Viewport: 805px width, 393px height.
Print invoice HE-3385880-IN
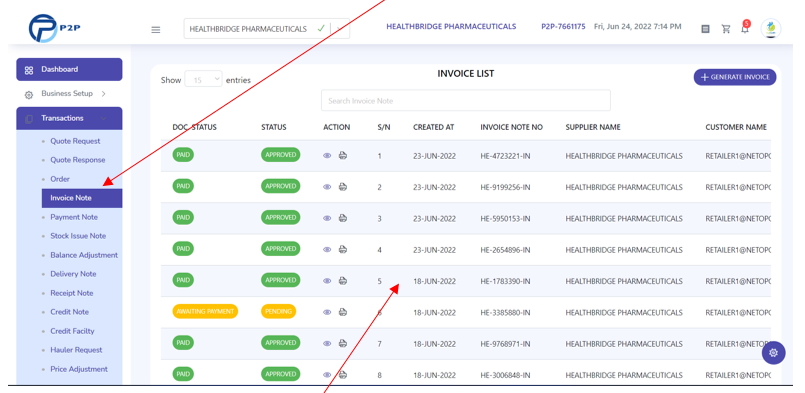click(x=343, y=312)
